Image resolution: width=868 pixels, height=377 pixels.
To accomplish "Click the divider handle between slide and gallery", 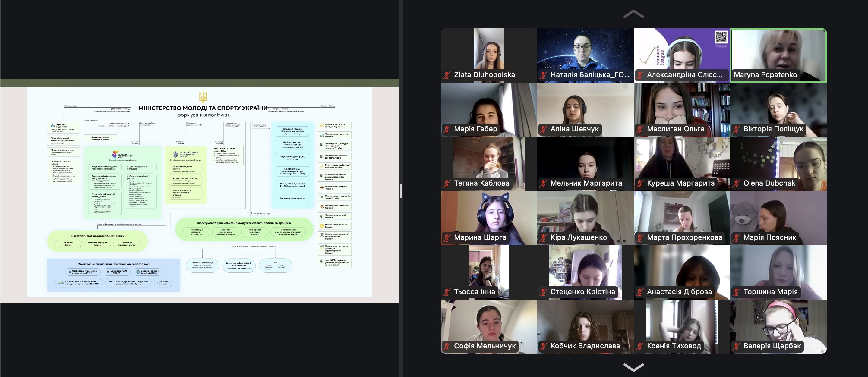I will 401,191.
